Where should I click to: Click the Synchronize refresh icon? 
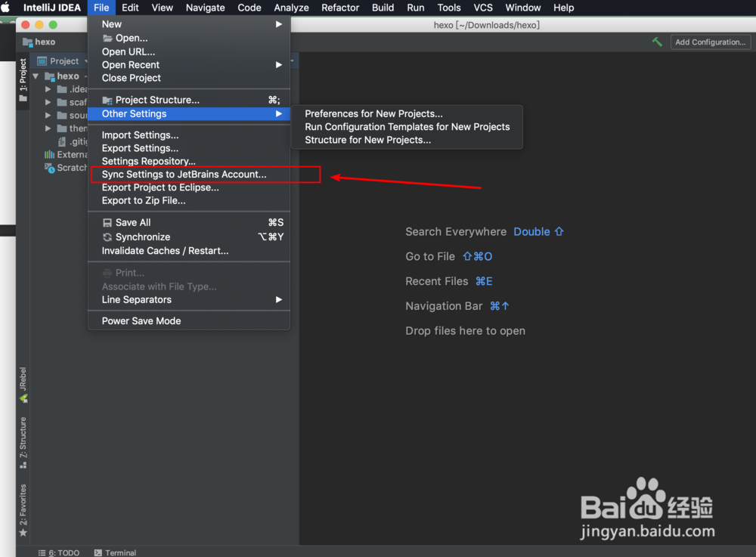pos(107,237)
